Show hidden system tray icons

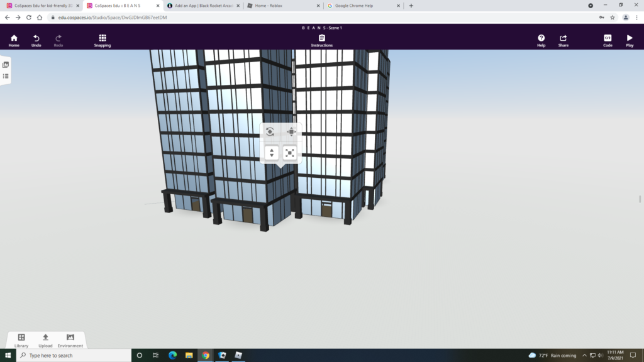[x=584, y=356]
